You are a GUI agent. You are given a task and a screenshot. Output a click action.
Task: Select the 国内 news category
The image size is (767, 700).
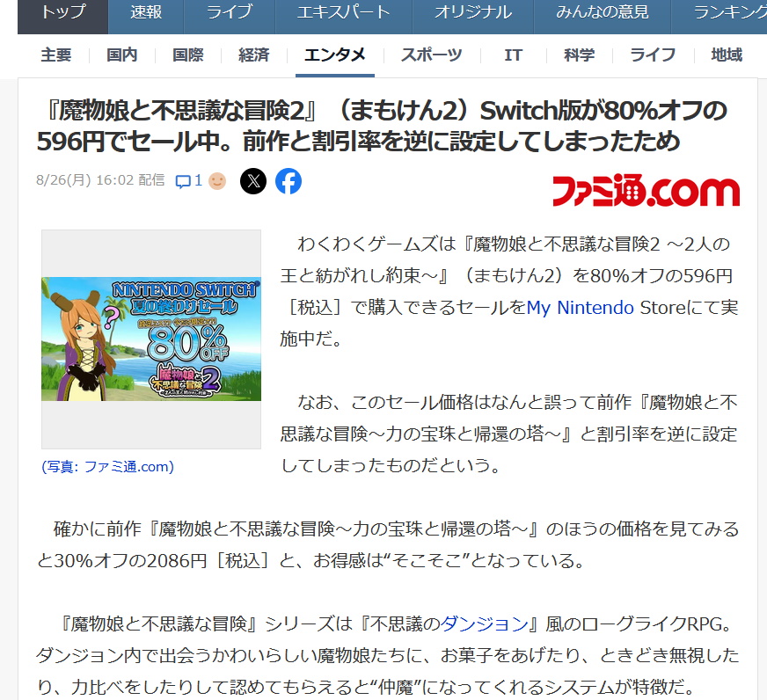point(122,55)
